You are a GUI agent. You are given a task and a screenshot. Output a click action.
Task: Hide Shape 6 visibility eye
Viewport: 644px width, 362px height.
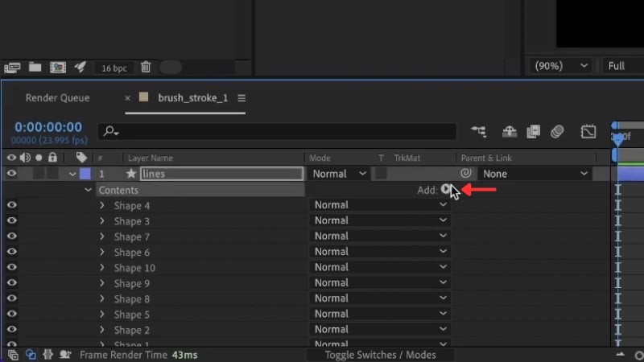click(x=11, y=252)
